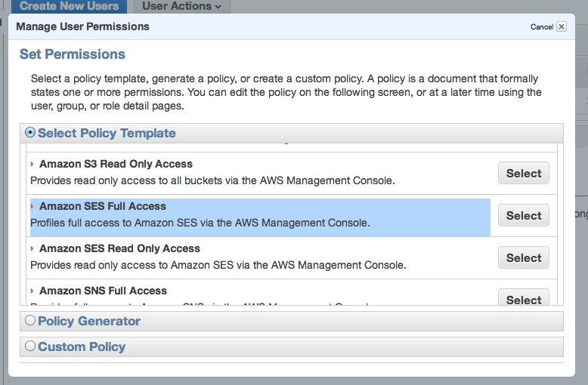Select the Amazon SES Full Access policy
Image resolution: width=588 pixels, height=385 pixels.
(524, 215)
